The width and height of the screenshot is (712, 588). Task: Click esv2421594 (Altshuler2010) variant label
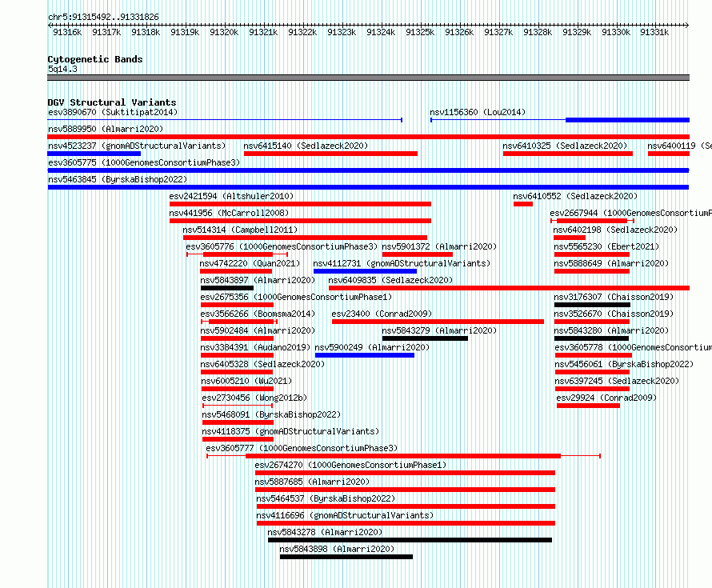pyautogui.click(x=231, y=196)
